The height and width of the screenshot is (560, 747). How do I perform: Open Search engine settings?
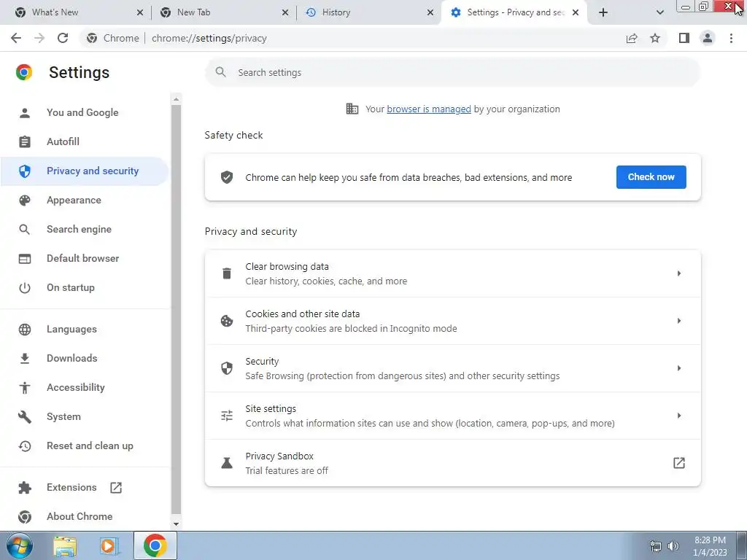click(85, 229)
